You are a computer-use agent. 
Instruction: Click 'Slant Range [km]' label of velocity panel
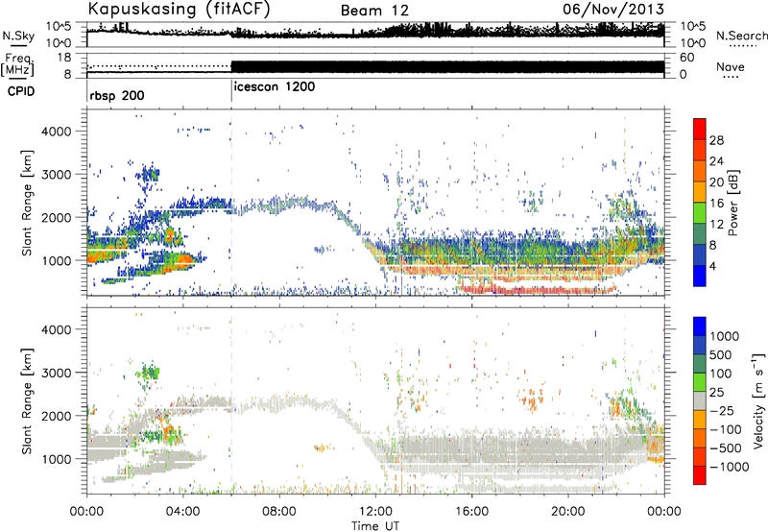point(26,400)
